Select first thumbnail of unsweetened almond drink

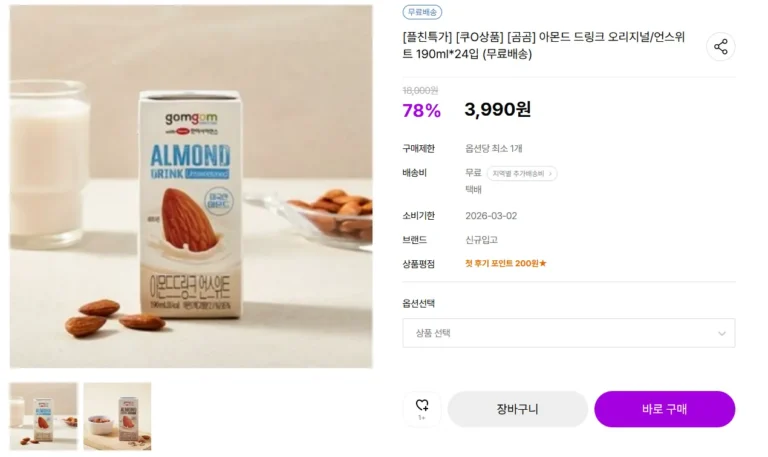pyautogui.click(x=43, y=416)
